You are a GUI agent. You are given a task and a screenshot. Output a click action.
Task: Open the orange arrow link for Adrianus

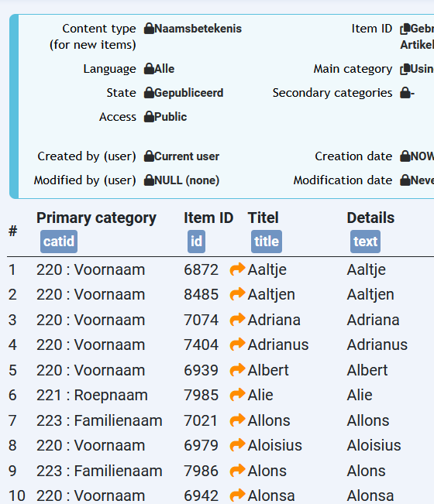(237, 345)
